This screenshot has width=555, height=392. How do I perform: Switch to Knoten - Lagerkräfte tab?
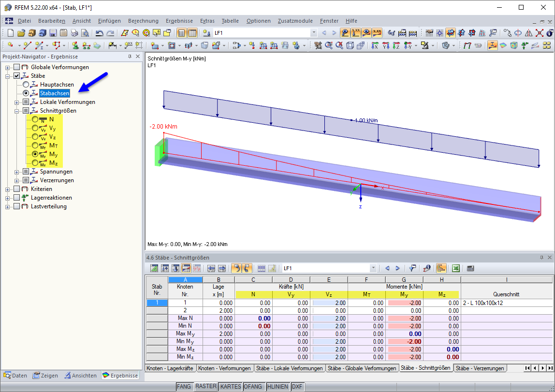(x=170, y=368)
